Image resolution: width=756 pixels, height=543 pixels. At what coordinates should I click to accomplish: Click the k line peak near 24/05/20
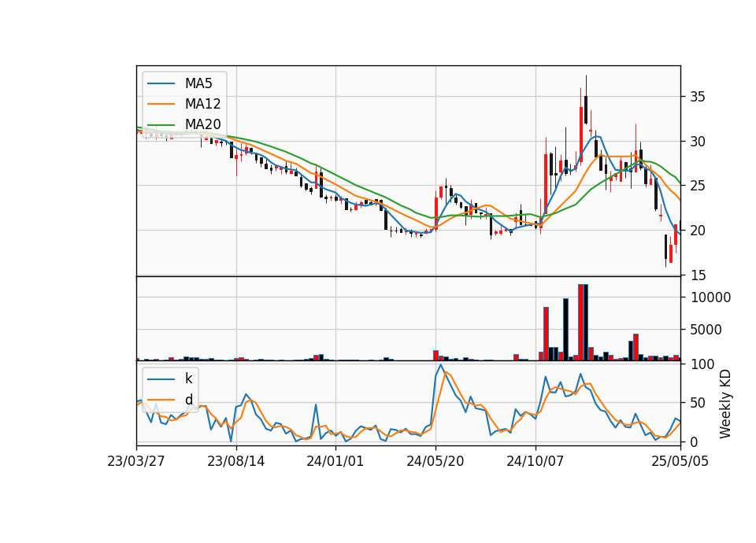[441, 364]
